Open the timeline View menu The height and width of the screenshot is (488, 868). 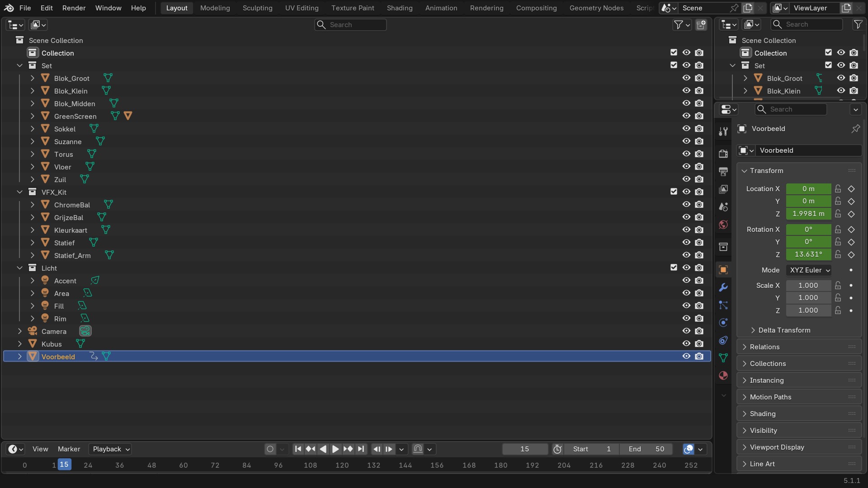(x=40, y=449)
